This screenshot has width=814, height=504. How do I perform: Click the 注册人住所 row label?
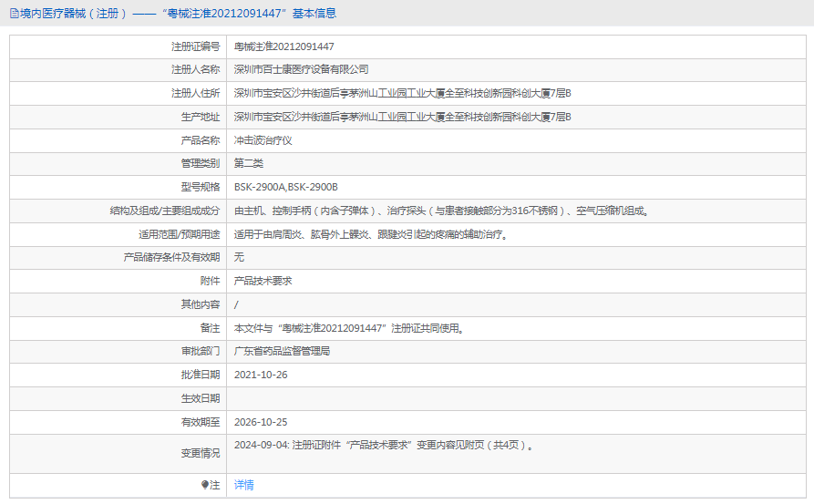(196, 94)
